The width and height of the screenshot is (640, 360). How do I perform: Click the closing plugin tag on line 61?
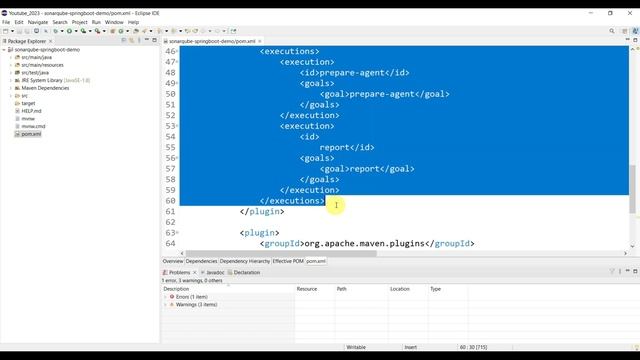(x=262, y=211)
